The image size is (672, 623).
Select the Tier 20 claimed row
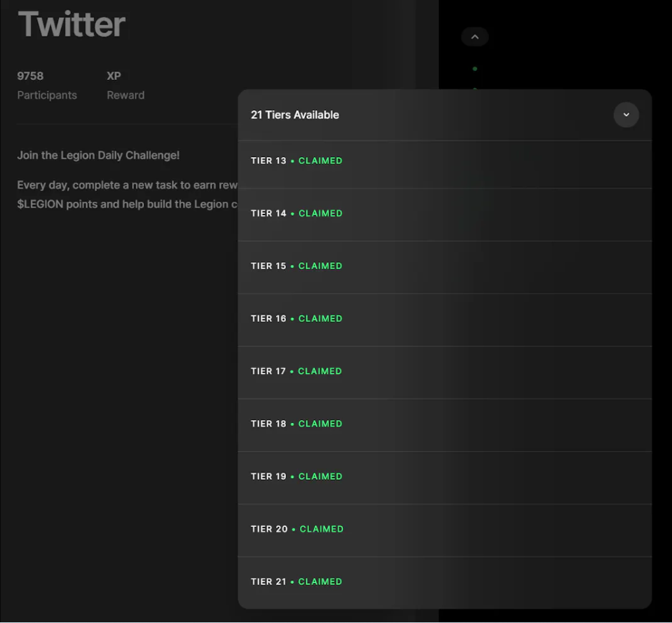pyautogui.click(x=445, y=531)
